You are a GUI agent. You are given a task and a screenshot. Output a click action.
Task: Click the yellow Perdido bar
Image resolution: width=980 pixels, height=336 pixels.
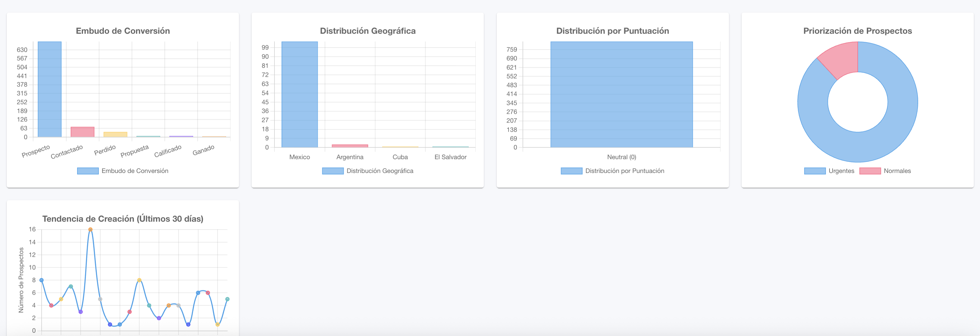(x=115, y=134)
